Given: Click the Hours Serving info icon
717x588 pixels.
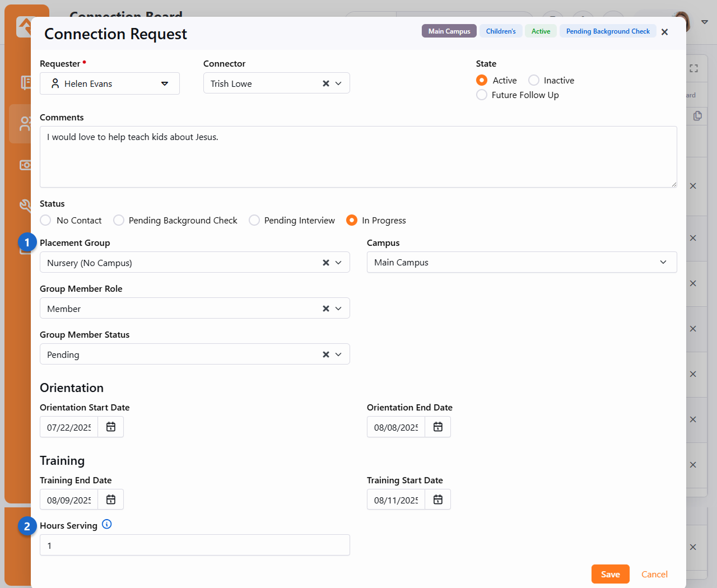Looking at the screenshot, I should pos(107,524).
